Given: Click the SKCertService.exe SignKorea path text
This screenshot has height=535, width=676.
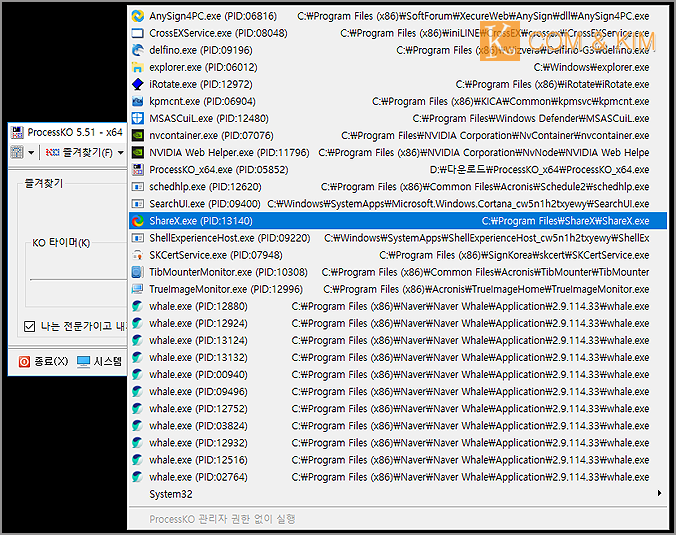Looking at the screenshot, I should [514, 255].
